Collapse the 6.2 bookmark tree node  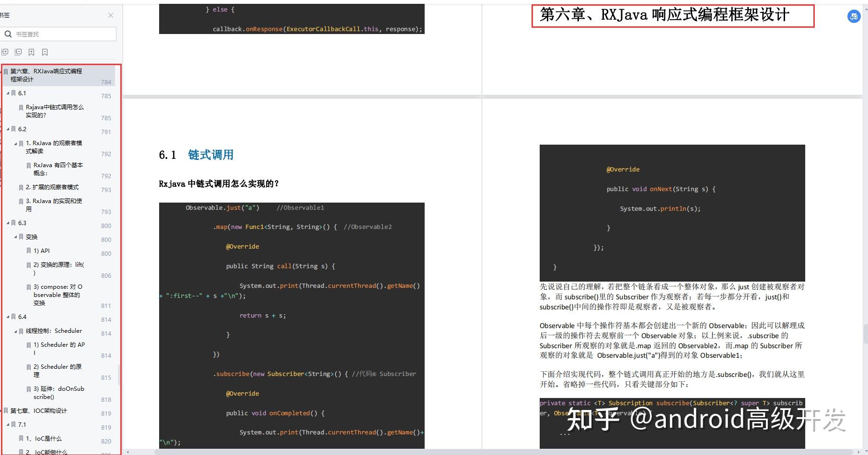pos(8,129)
